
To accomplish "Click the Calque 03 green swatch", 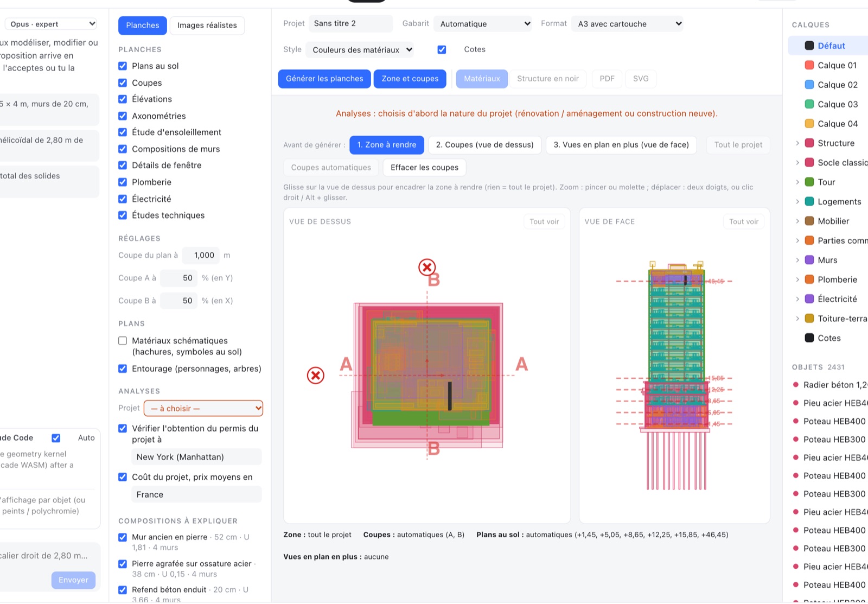I will click(809, 104).
